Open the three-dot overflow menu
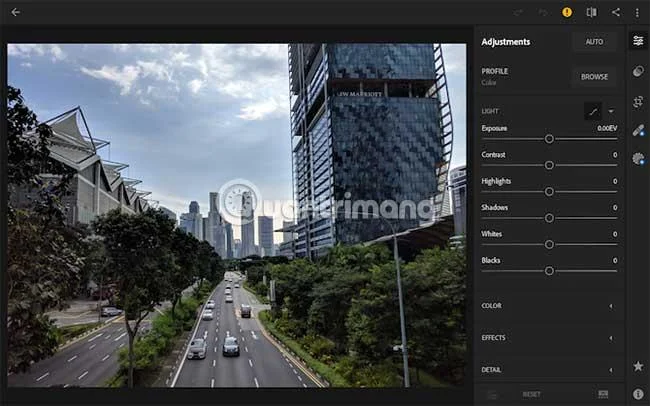Viewport: 650px width, 406px height. [637, 13]
